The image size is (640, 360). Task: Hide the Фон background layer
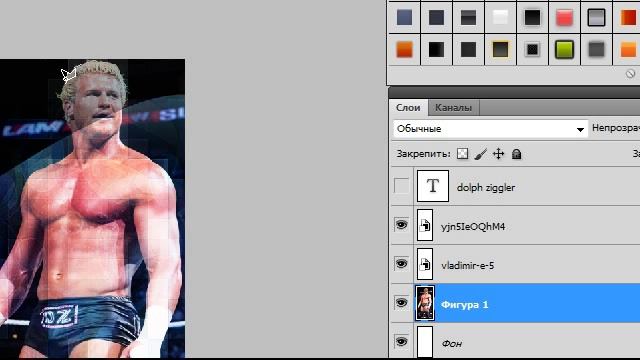click(x=401, y=342)
